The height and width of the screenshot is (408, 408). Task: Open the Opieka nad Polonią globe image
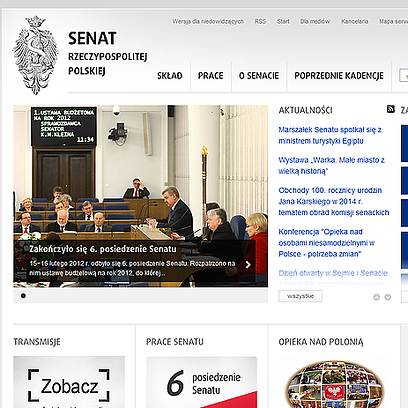334,384
